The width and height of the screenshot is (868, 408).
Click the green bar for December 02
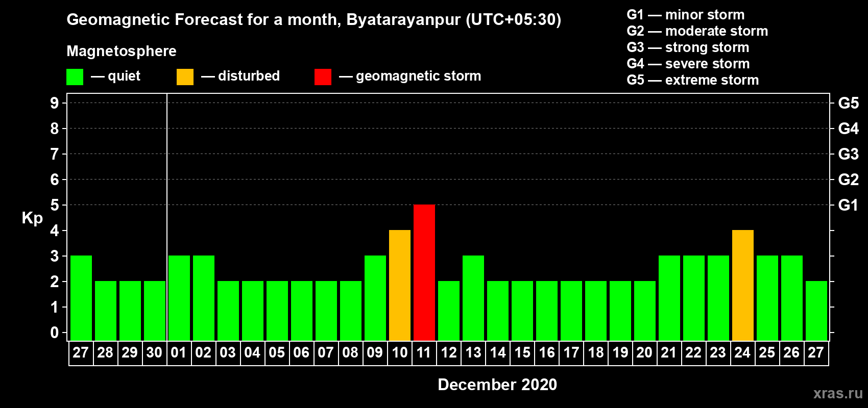(x=204, y=298)
